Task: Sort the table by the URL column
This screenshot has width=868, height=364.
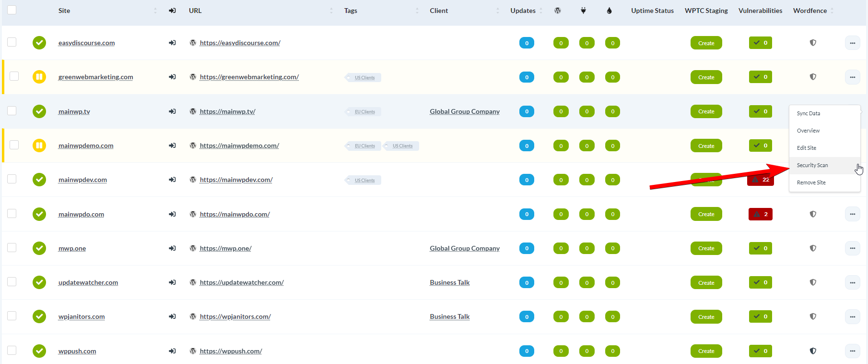Action: click(x=195, y=11)
